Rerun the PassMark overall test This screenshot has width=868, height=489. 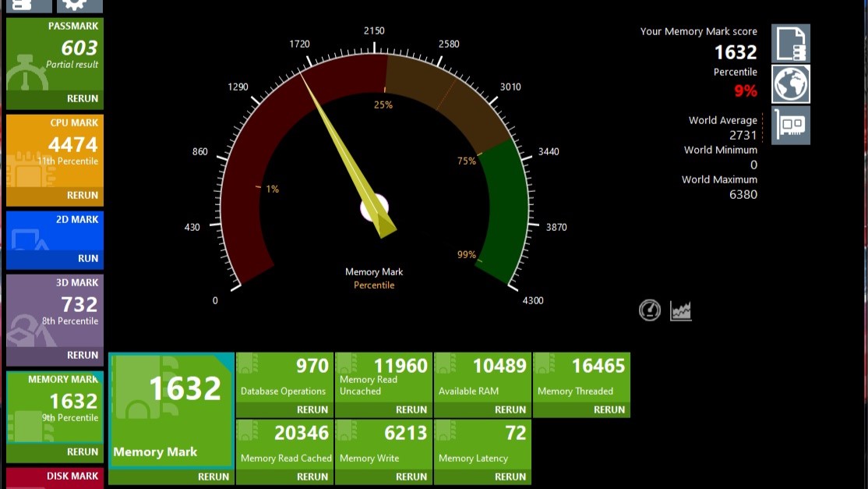coord(83,98)
